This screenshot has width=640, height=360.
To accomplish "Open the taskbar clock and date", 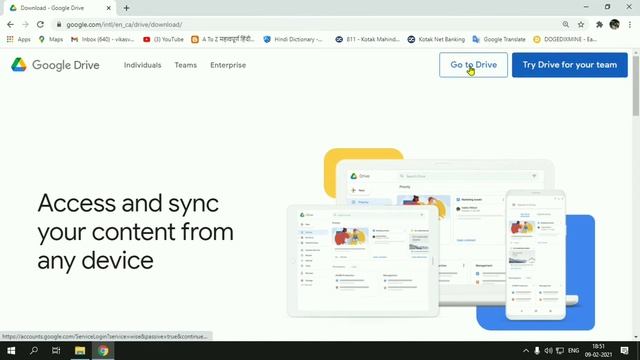I will (598, 351).
